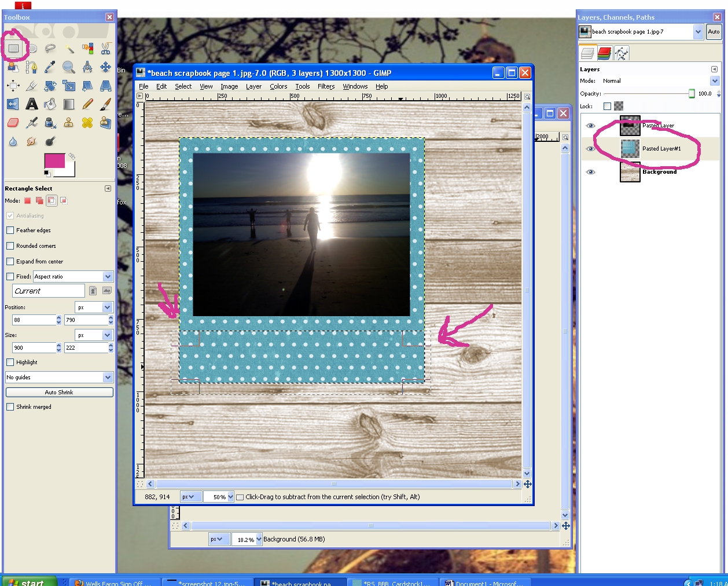Open the Select menu
The height and width of the screenshot is (586, 728).
[x=183, y=86]
